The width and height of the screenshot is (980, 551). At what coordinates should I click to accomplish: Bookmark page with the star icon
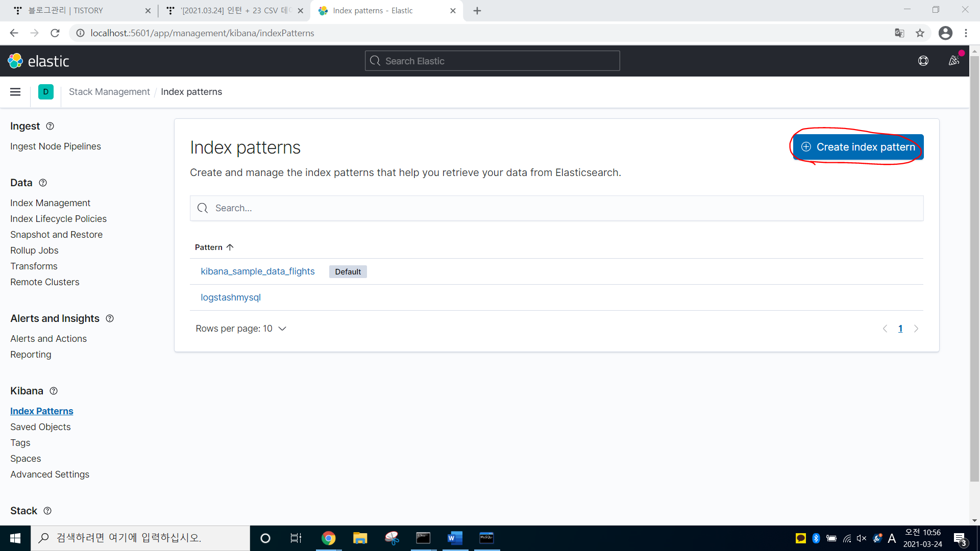920,33
